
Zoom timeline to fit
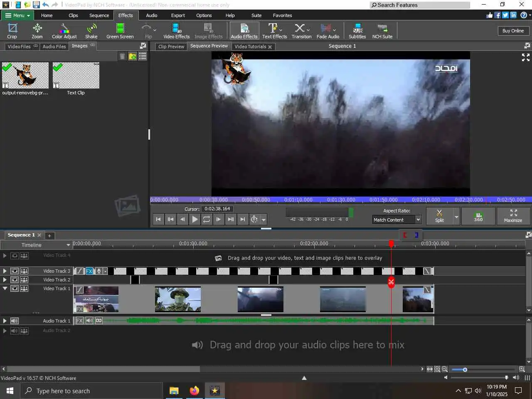(x=430, y=369)
